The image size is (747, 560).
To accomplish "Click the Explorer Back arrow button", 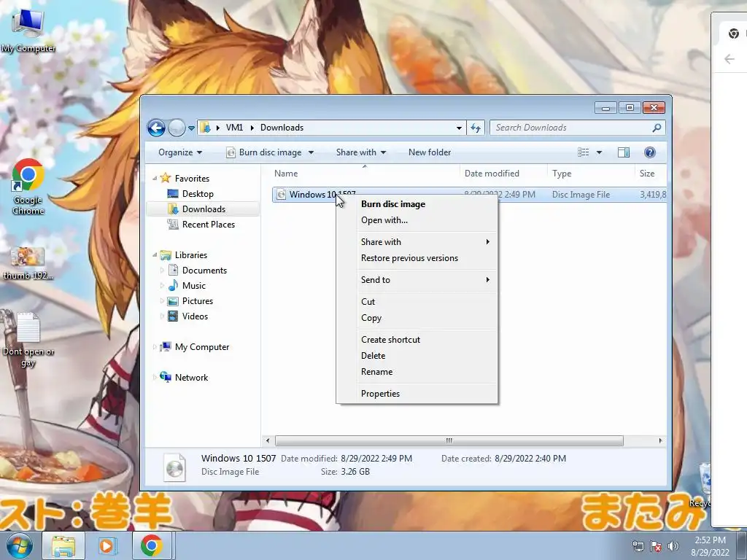I will [156, 128].
